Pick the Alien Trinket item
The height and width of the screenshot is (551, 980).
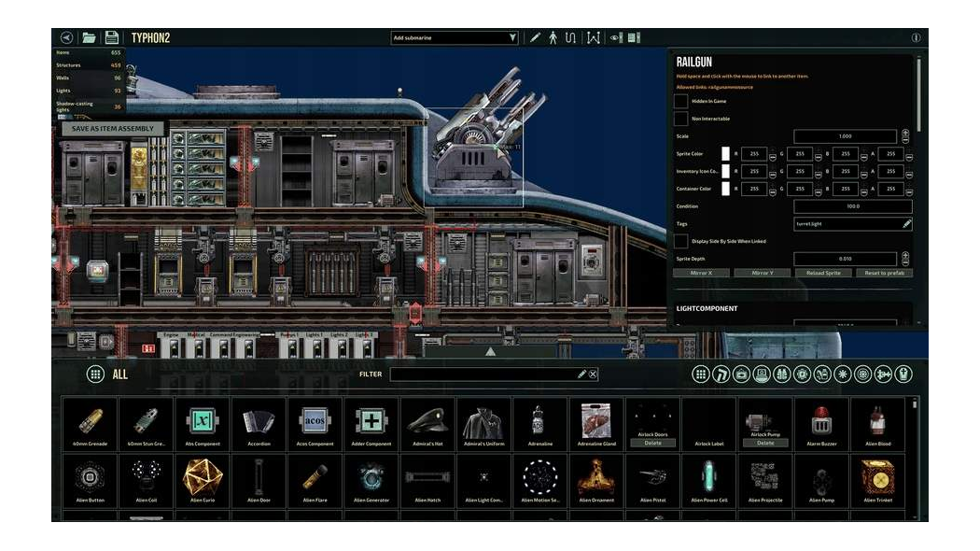(877, 480)
